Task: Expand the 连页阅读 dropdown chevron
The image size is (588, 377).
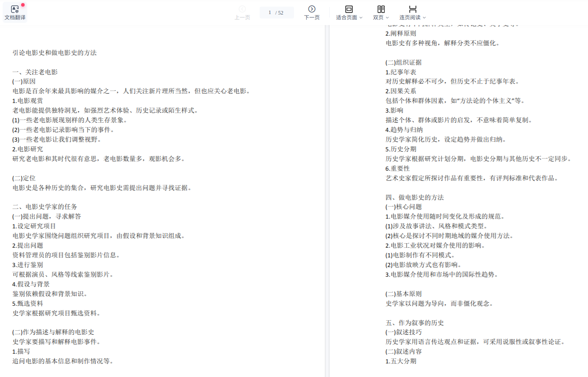Action: tap(424, 18)
